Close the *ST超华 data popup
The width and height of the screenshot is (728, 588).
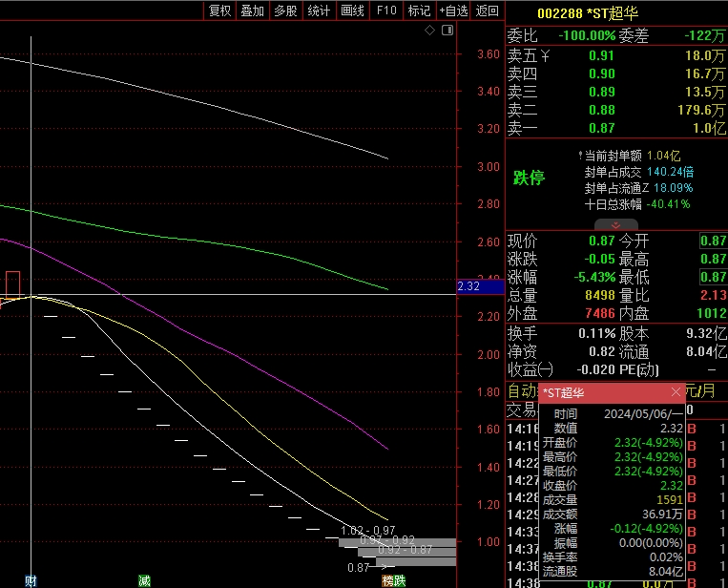pyautogui.click(x=676, y=392)
